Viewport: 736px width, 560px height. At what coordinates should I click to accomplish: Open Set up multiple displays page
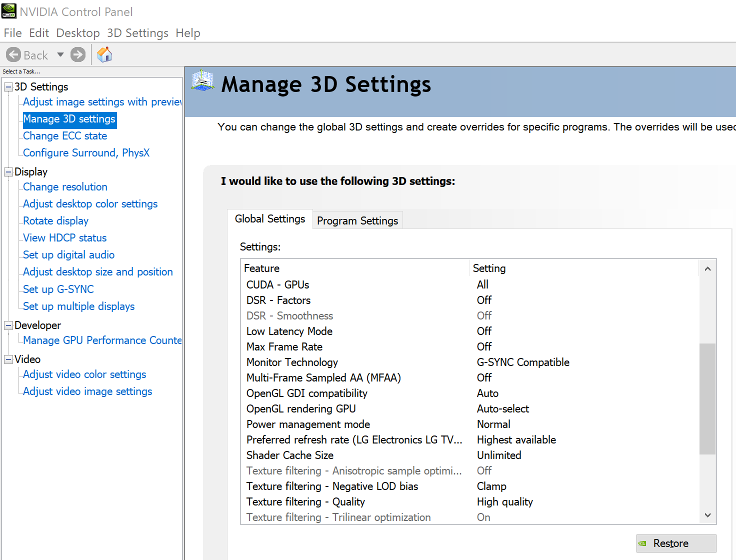point(79,306)
